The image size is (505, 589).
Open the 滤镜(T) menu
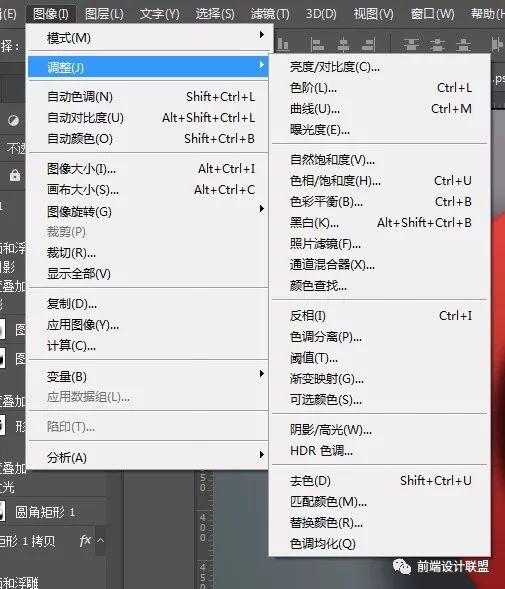(x=270, y=14)
